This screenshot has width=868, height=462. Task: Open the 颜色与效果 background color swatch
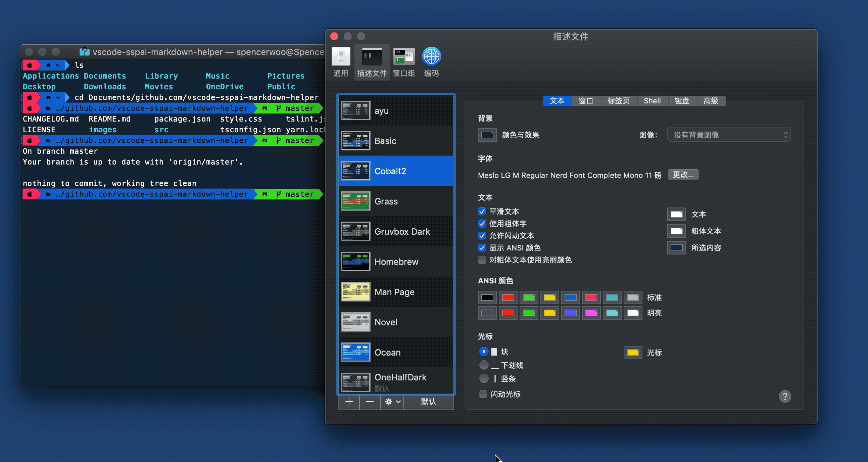(487, 135)
